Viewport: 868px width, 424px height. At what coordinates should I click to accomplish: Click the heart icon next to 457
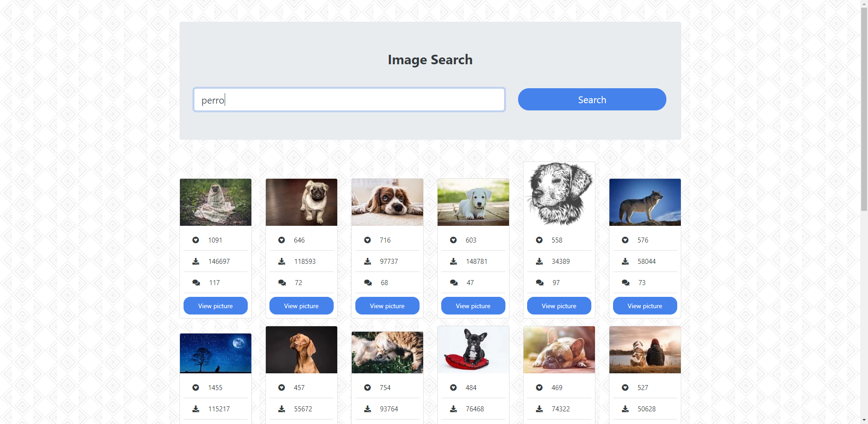(282, 388)
